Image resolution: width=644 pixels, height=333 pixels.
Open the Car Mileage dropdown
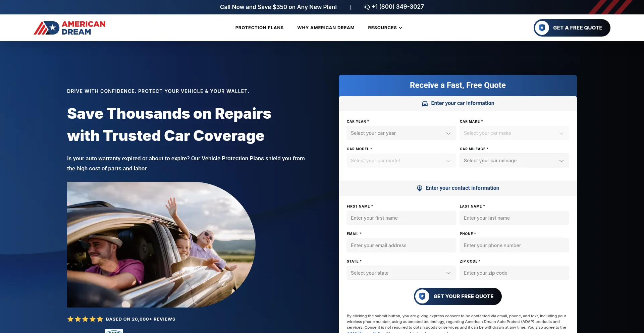[514, 161]
